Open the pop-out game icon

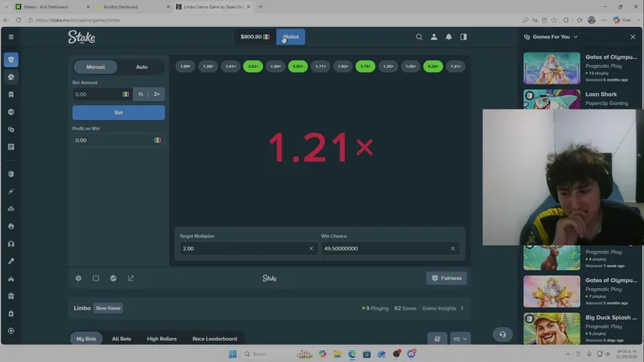click(131, 278)
